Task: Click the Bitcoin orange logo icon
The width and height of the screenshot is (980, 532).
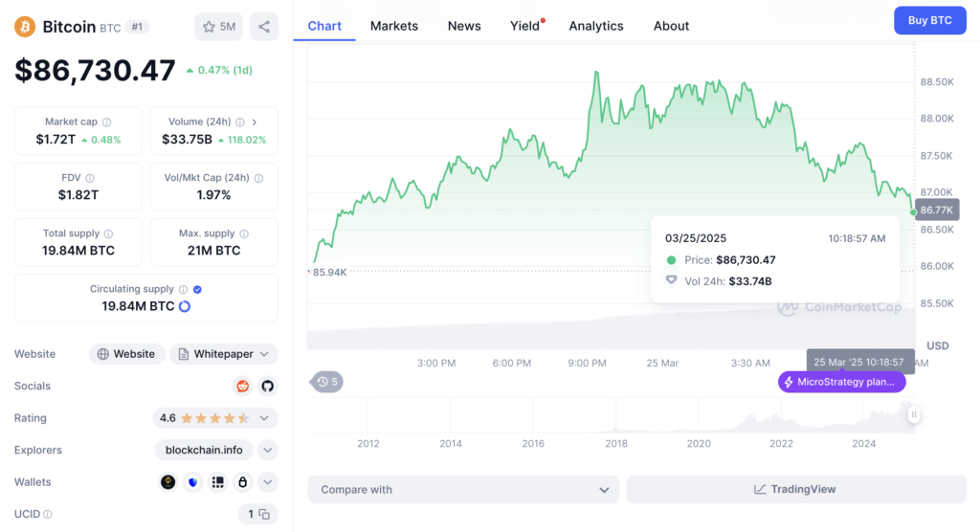Action: [x=25, y=27]
